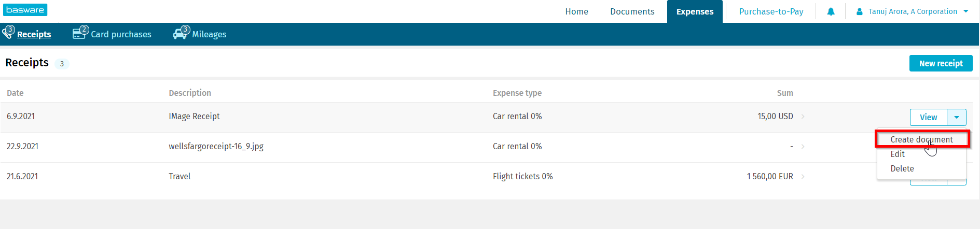Click the Mileages car icon
The height and width of the screenshot is (229, 980).
coord(180,34)
